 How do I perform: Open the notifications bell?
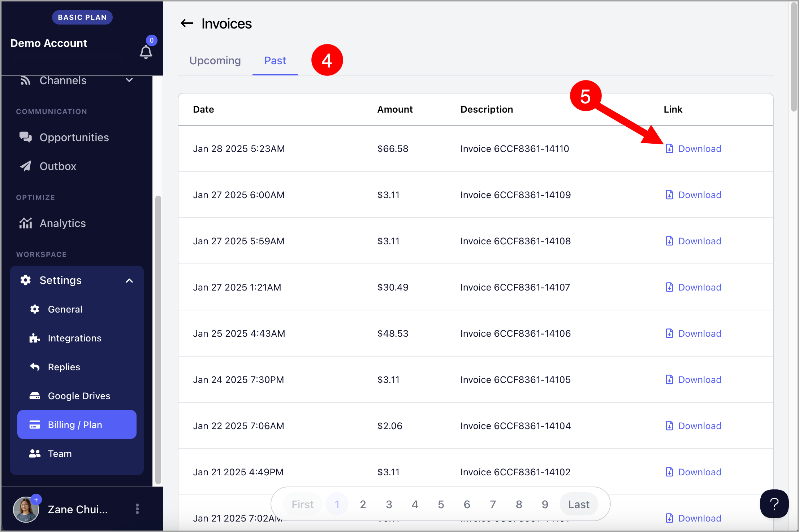[146, 52]
